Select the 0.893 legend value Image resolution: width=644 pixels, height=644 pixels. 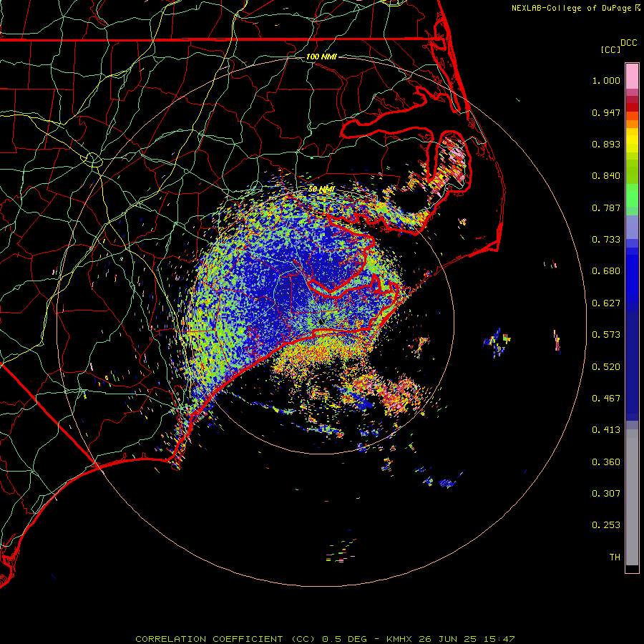click(606, 144)
